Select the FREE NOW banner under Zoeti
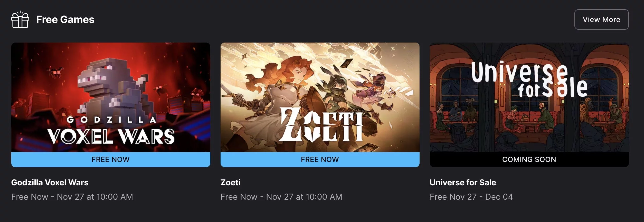644x222 pixels. (x=320, y=159)
